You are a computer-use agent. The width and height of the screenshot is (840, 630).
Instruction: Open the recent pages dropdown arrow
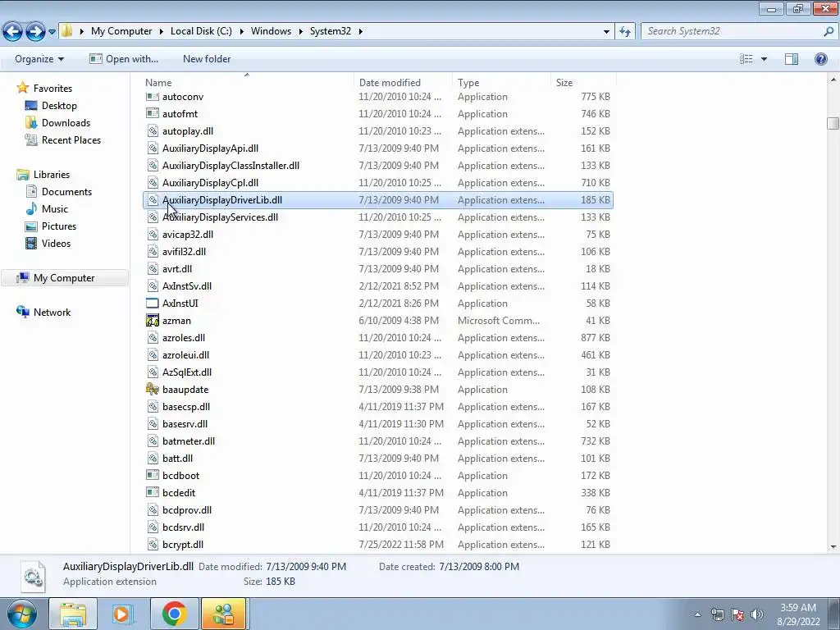[x=52, y=32]
